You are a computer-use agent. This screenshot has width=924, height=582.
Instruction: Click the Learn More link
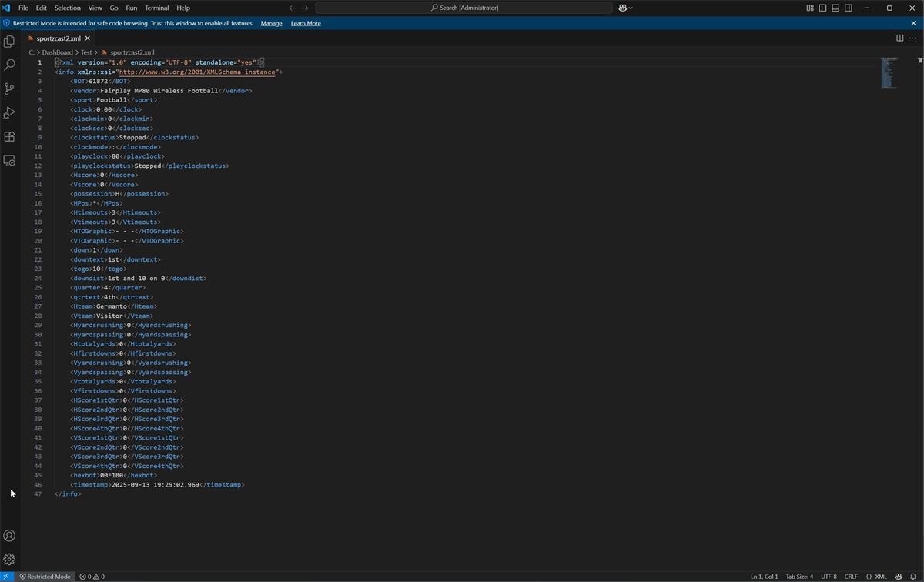pos(306,23)
